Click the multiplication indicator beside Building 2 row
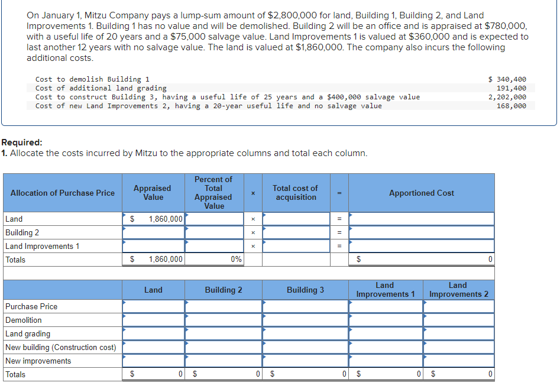560x392 pixels. coord(253,232)
